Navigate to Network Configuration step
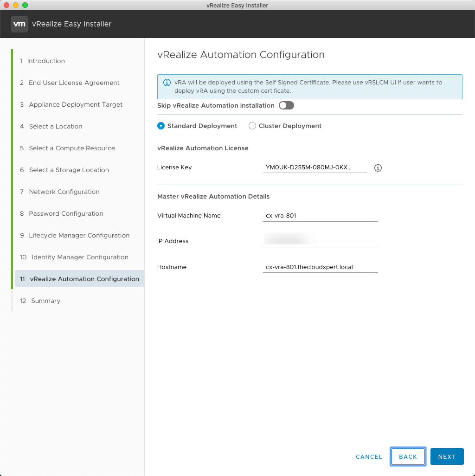The height and width of the screenshot is (476, 475). click(64, 192)
